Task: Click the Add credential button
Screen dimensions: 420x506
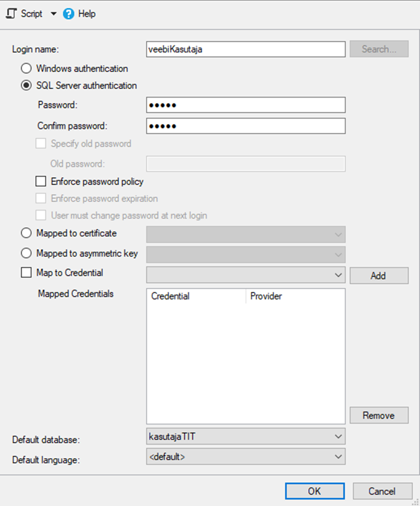Action: [x=379, y=276]
